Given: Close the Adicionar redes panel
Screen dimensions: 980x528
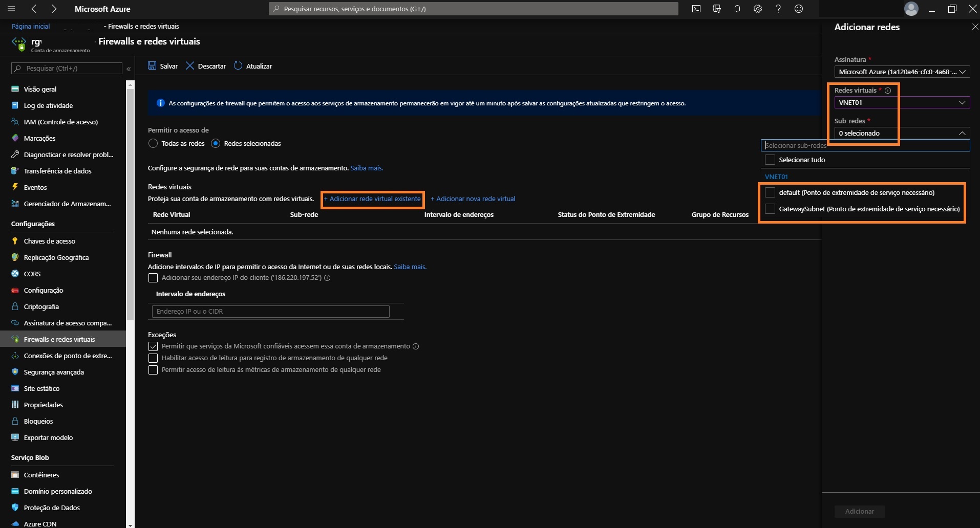Looking at the screenshot, I should [975, 27].
